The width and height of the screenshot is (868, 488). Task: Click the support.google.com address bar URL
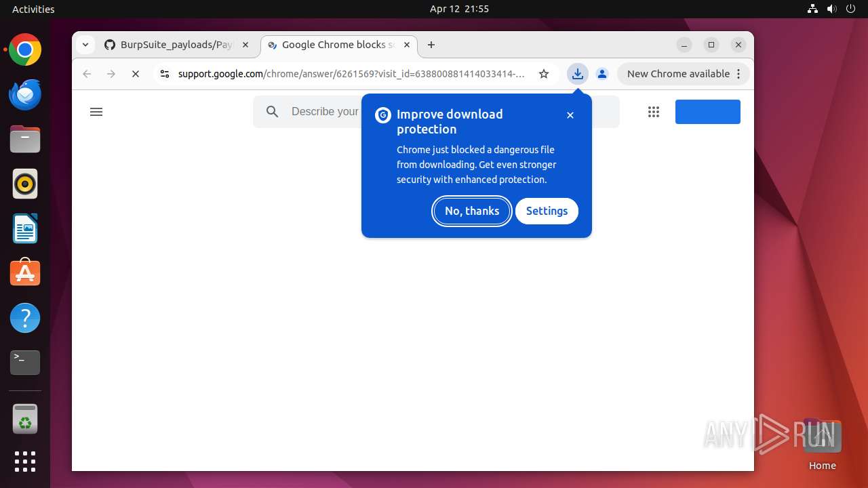click(351, 74)
